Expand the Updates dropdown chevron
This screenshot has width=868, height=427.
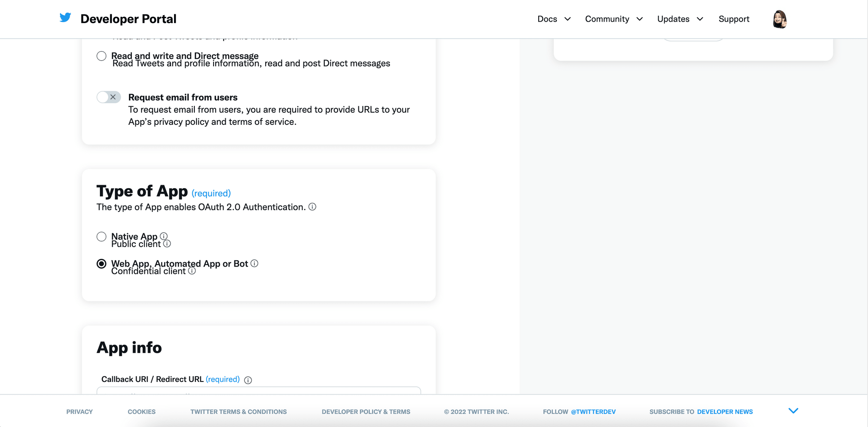point(700,19)
